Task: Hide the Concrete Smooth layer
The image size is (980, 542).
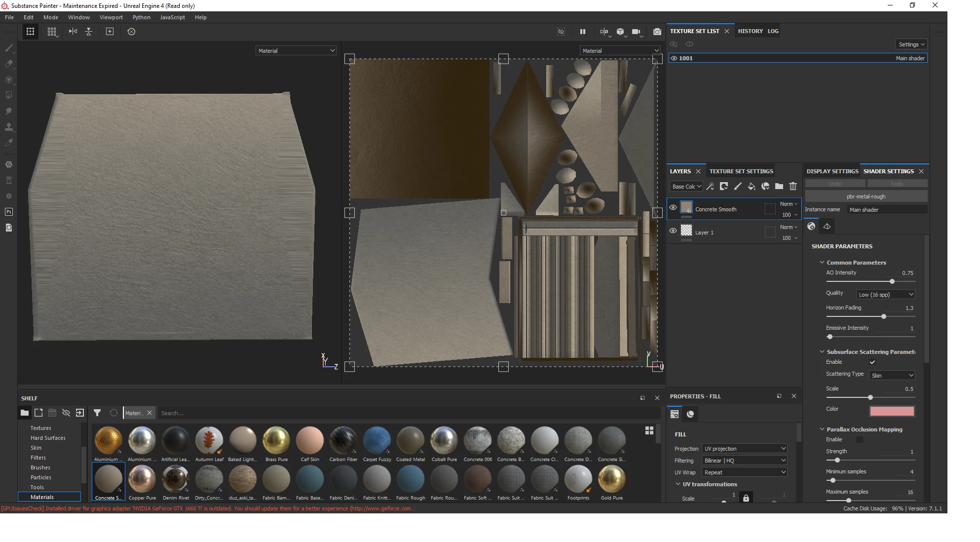Action: pyautogui.click(x=673, y=208)
